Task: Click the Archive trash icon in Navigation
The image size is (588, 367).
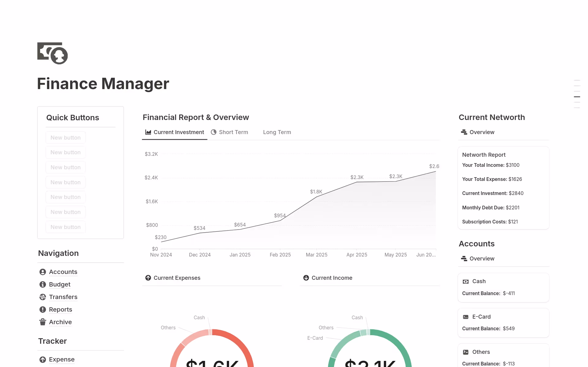Action: [x=43, y=322]
